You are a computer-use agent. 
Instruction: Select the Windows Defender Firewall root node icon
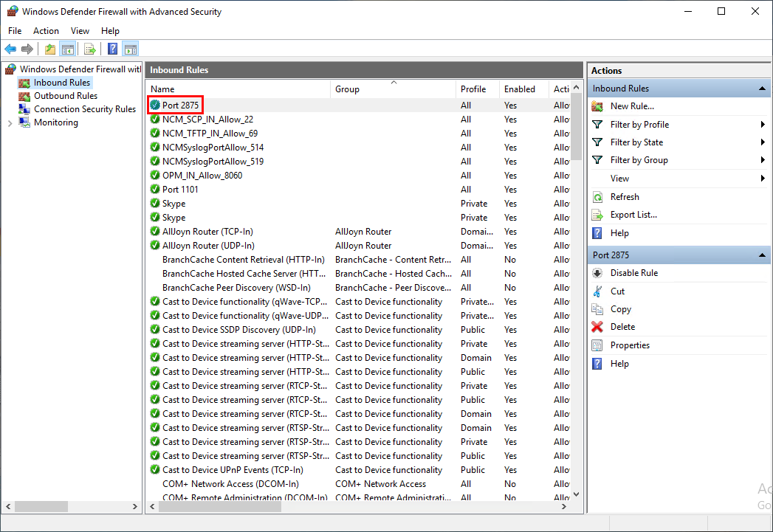tap(11, 69)
